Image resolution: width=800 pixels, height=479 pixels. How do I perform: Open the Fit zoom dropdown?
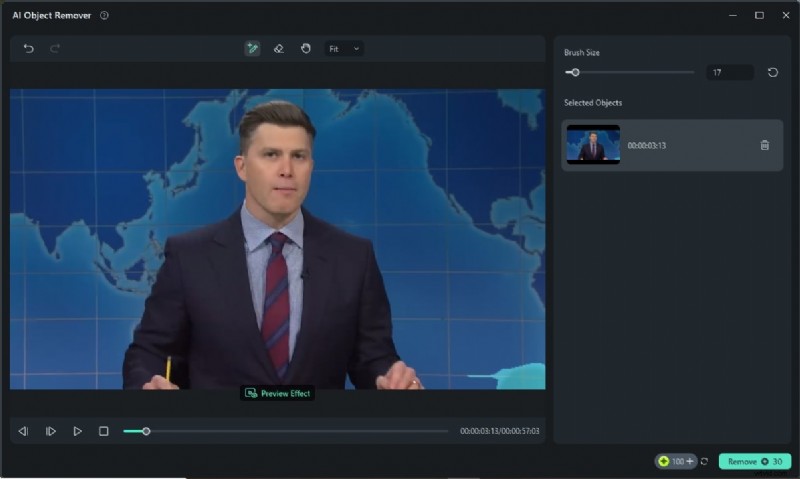coord(344,48)
